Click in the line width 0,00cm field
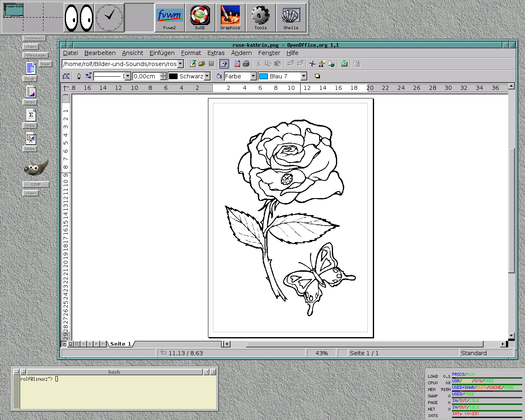This screenshot has height=420, width=525. (146, 76)
